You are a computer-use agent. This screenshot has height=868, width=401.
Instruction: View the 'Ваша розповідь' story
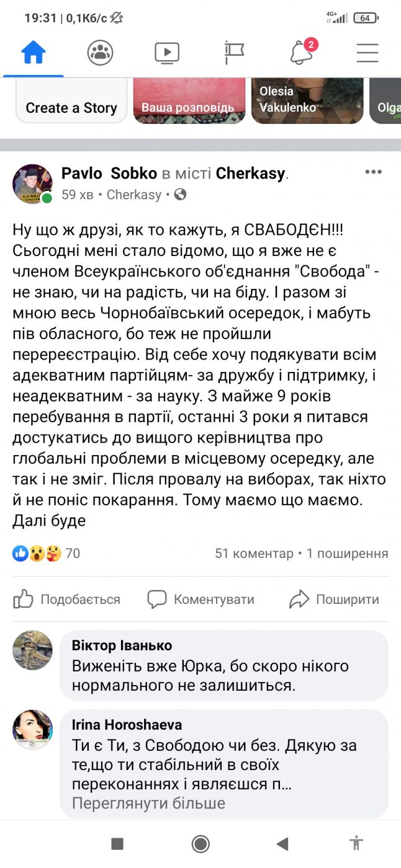point(189,100)
